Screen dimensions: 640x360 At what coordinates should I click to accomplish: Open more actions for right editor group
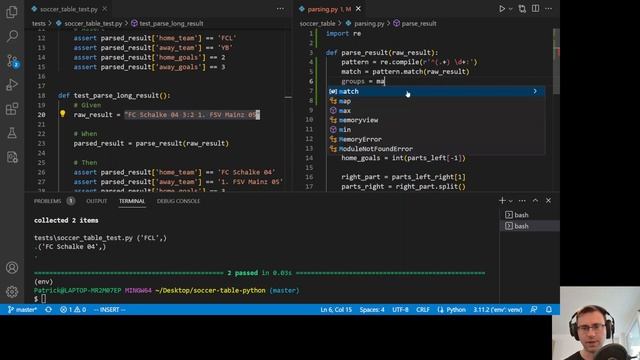(x=549, y=9)
